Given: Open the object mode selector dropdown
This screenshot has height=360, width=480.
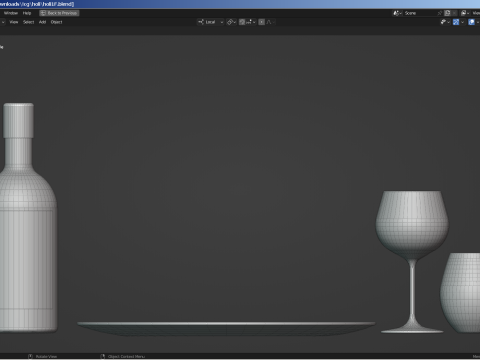Looking at the screenshot, I should point(3,22).
